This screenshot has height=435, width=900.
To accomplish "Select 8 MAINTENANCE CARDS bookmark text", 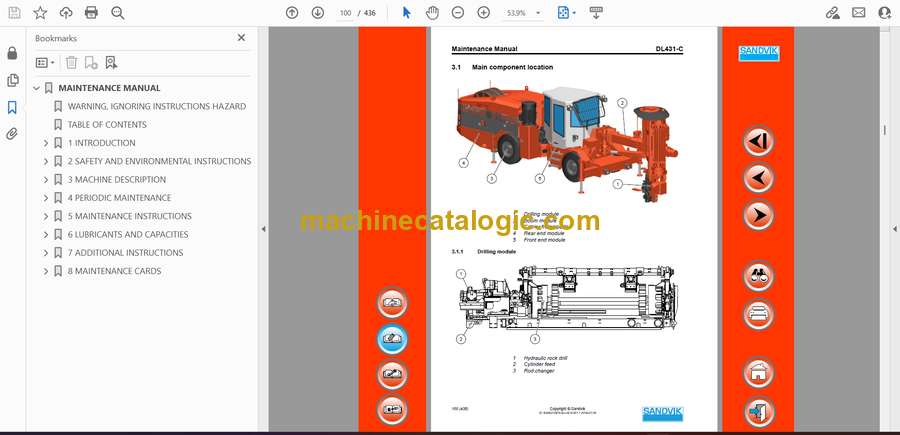I will [x=114, y=271].
